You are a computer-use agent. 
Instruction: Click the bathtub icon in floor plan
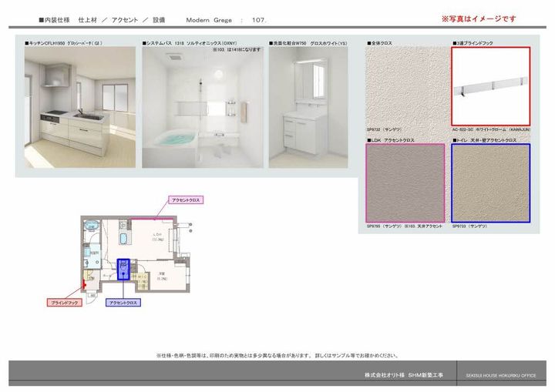tap(91, 226)
